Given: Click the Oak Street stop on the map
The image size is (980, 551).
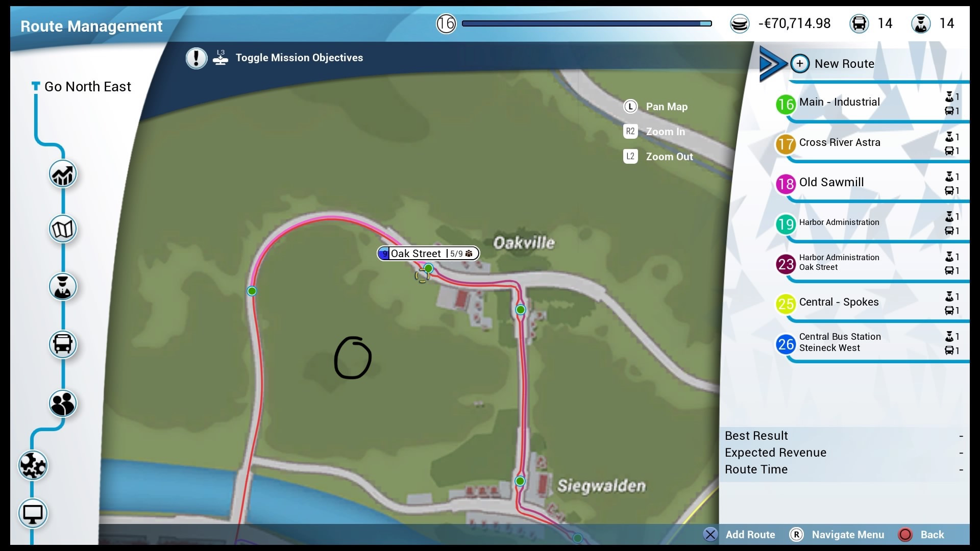Looking at the screenshot, I should (x=428, y=269).
